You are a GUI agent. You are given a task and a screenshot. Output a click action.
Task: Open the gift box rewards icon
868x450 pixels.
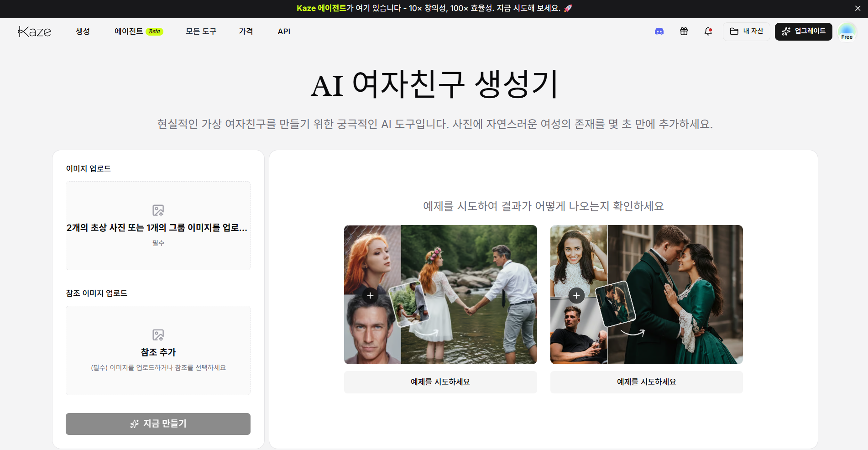[x=684, y=31]
